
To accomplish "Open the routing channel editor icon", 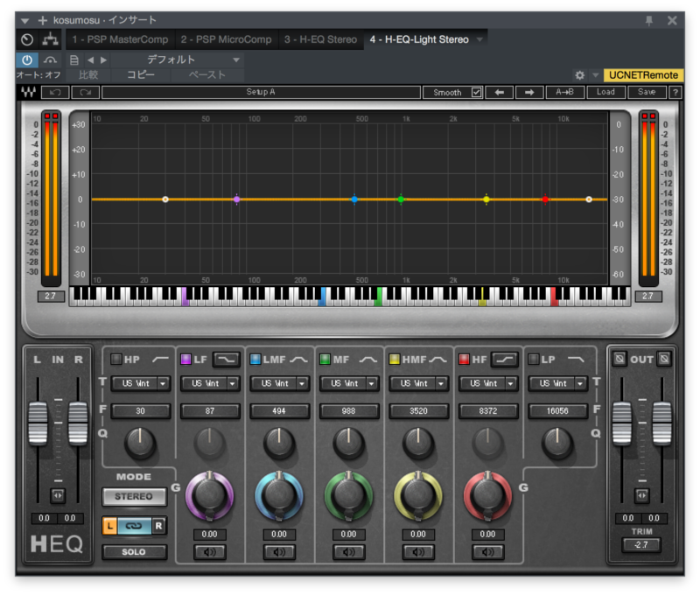I will tap(50, 39).
